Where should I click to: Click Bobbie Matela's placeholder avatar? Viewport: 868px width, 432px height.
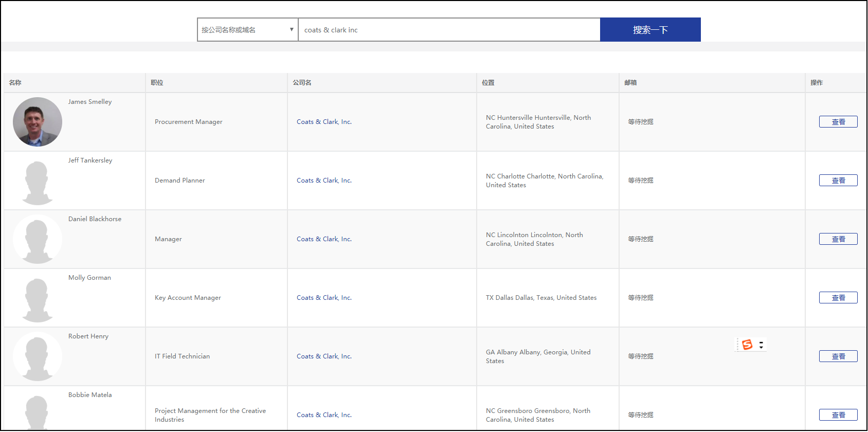pyautogui.click(x=38, y=411)
